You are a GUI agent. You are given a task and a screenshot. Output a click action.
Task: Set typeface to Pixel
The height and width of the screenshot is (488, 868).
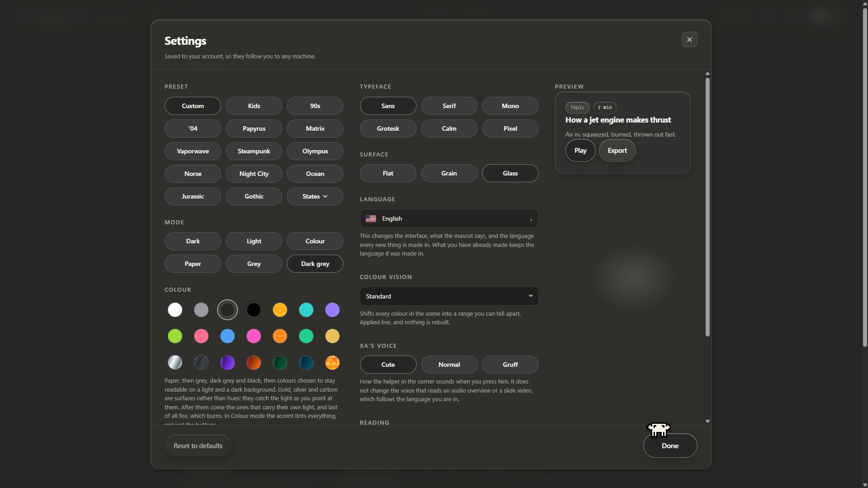pos(510,128)
